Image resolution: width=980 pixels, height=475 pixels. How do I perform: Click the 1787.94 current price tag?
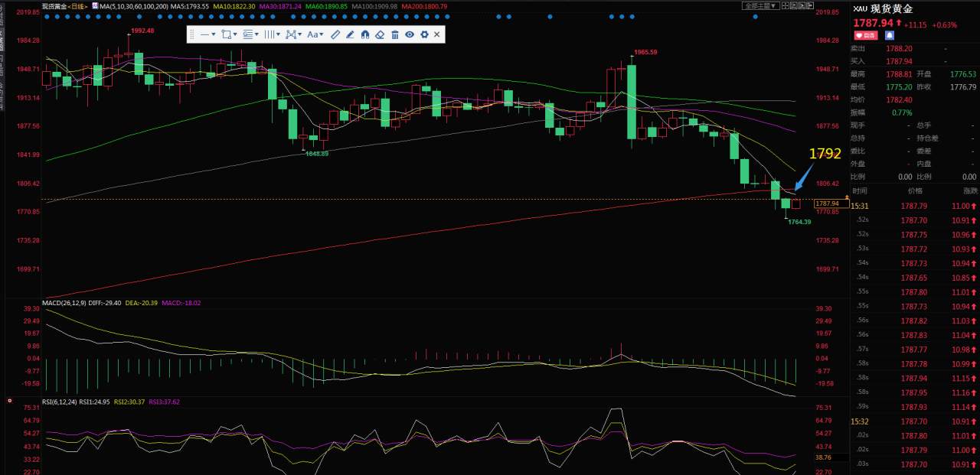828,203
